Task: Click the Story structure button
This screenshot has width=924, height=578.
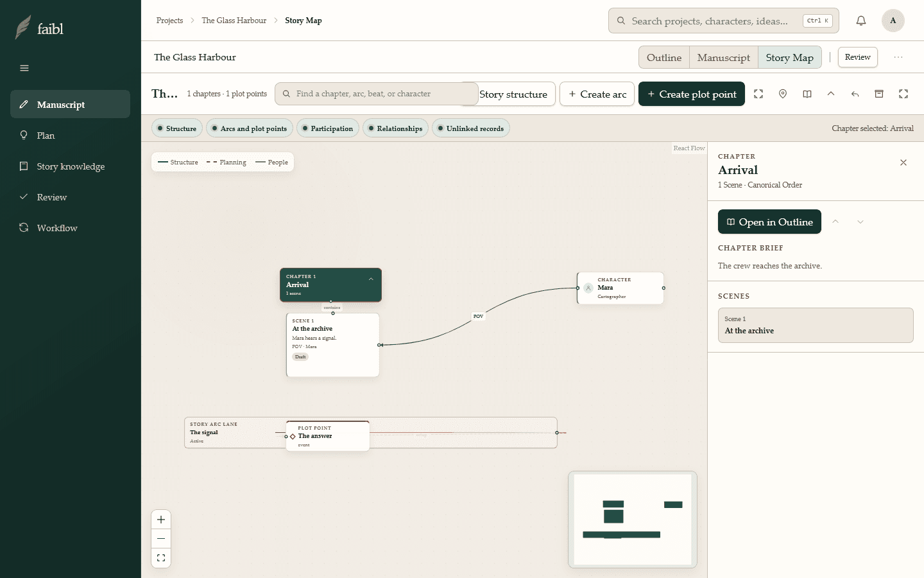Action: [513, 94]
